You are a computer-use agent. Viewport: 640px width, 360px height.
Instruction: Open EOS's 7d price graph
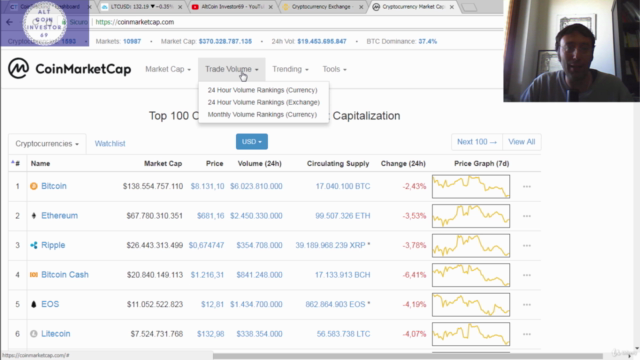coord(471,304)
